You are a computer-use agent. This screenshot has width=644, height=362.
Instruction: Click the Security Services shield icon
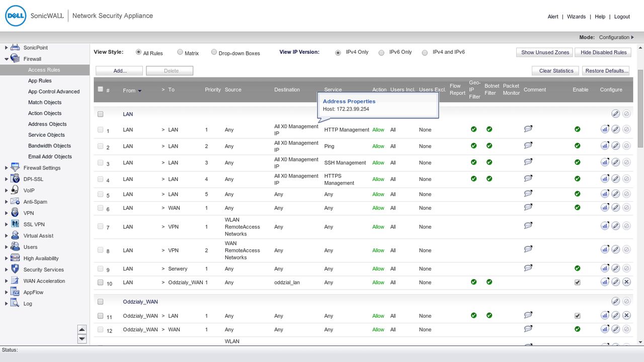pos(15,269)
